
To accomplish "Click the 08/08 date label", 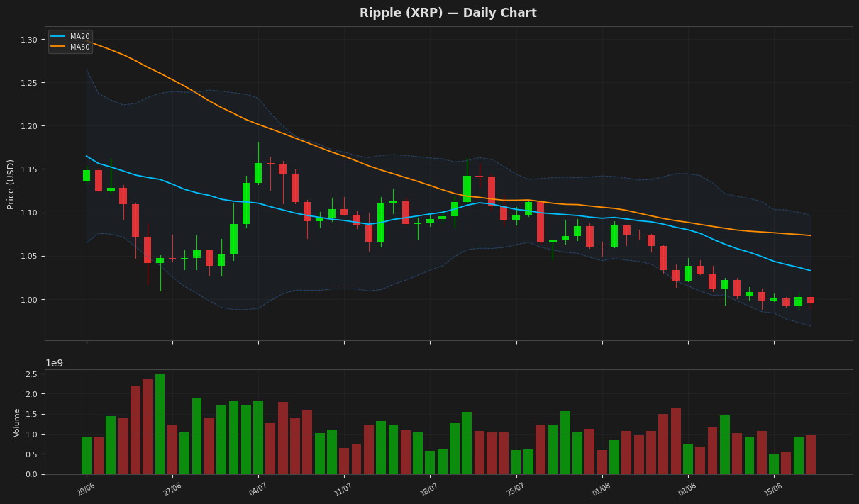I will (x=687, y=489).
